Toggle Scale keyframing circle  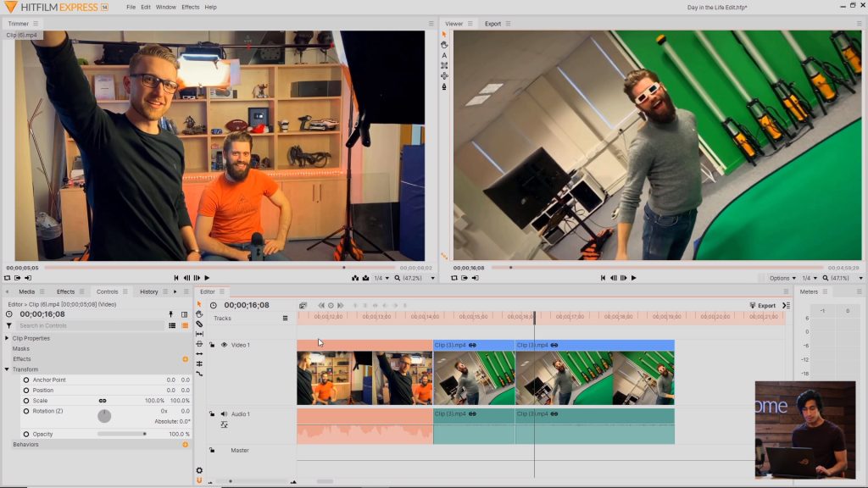tap(26, 401)
